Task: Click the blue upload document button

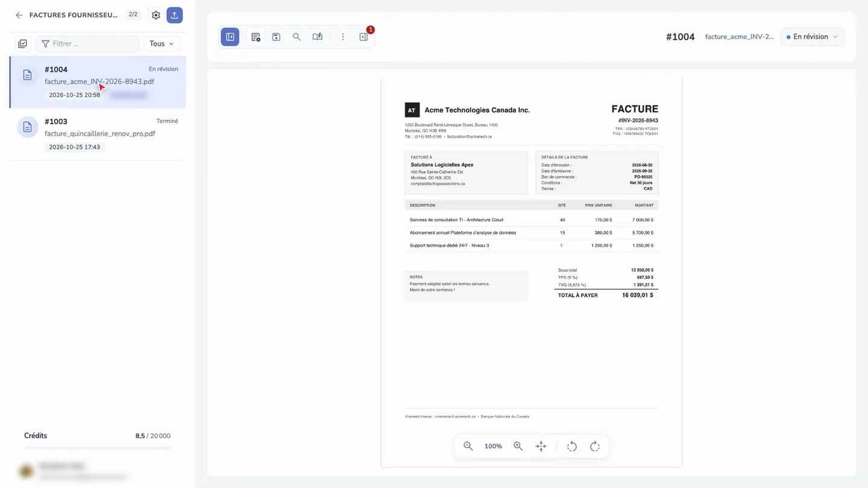Action: coord(174,15)
